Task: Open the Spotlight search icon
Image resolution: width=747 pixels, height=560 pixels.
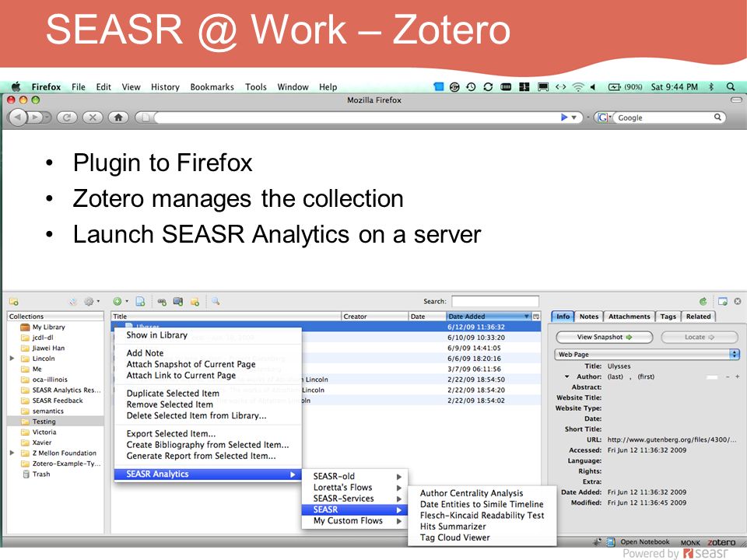Action: point(731,86)
